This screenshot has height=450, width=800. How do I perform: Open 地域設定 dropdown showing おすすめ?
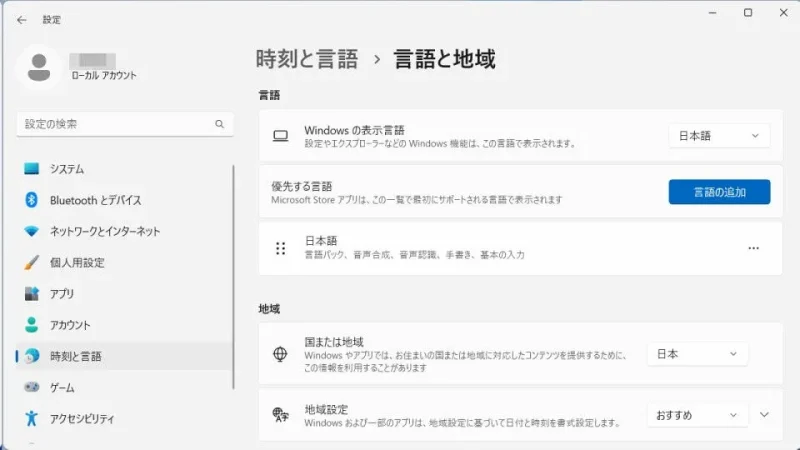click(x=697, y=415)
